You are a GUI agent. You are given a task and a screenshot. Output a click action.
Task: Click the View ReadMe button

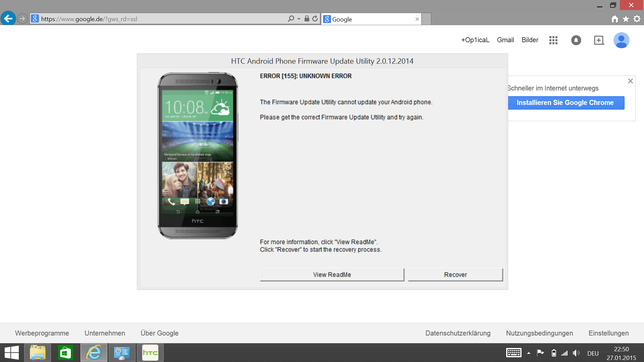pyautogui.click(x=332, y=275)
